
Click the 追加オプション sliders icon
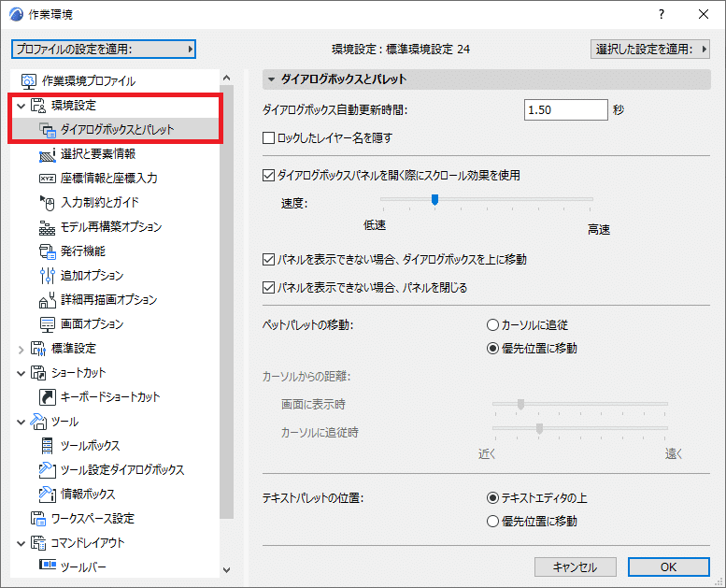(48, 276)
